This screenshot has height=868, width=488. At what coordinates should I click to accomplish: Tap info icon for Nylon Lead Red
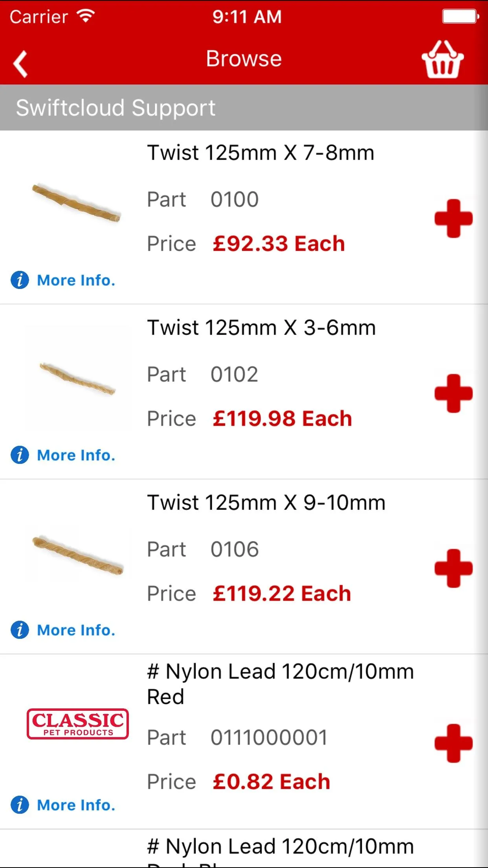click(x=20, y=805)
